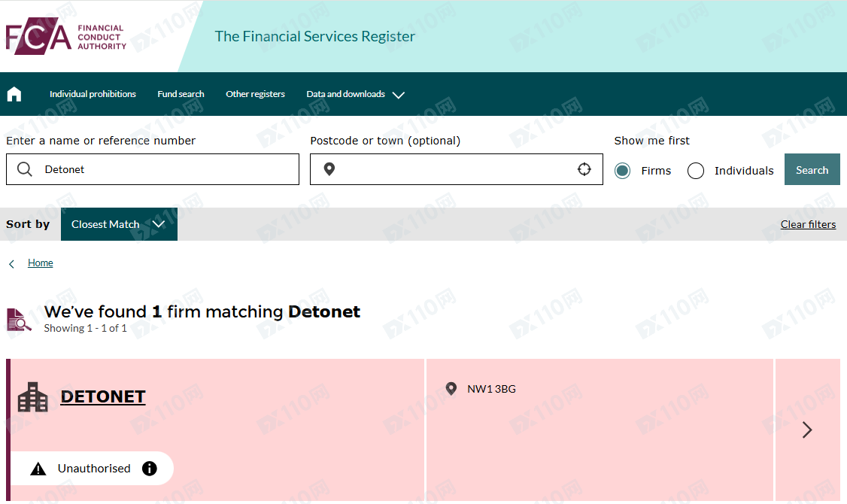Click the postcode or town input field
This screenshot has height=504, width=847.
(457, 169)
